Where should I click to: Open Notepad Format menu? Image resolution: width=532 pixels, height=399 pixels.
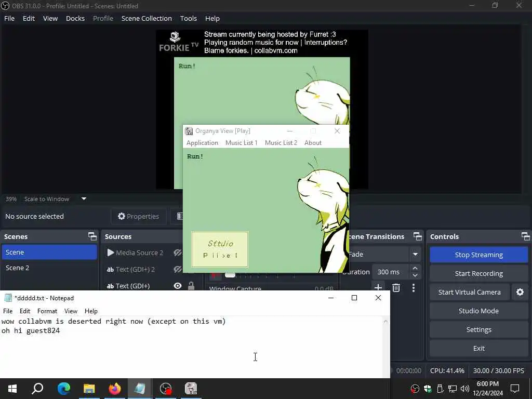tap(47, 311)
